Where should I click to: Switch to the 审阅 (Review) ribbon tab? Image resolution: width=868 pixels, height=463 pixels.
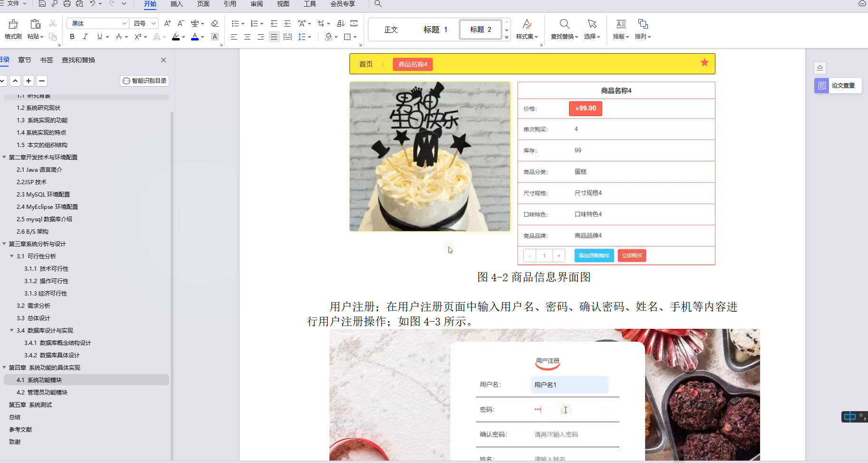257,4
